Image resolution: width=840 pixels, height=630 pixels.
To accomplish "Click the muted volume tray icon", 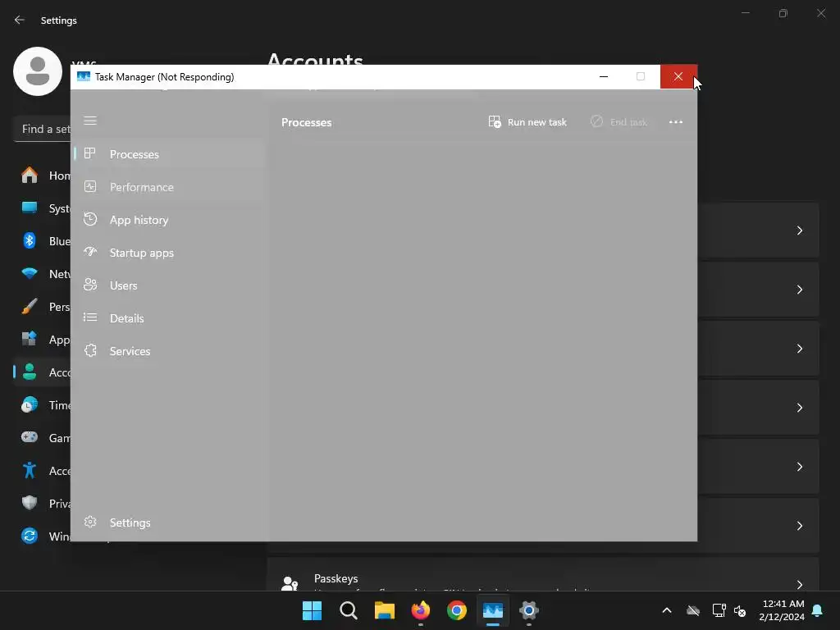I will [x=740, y=610].
